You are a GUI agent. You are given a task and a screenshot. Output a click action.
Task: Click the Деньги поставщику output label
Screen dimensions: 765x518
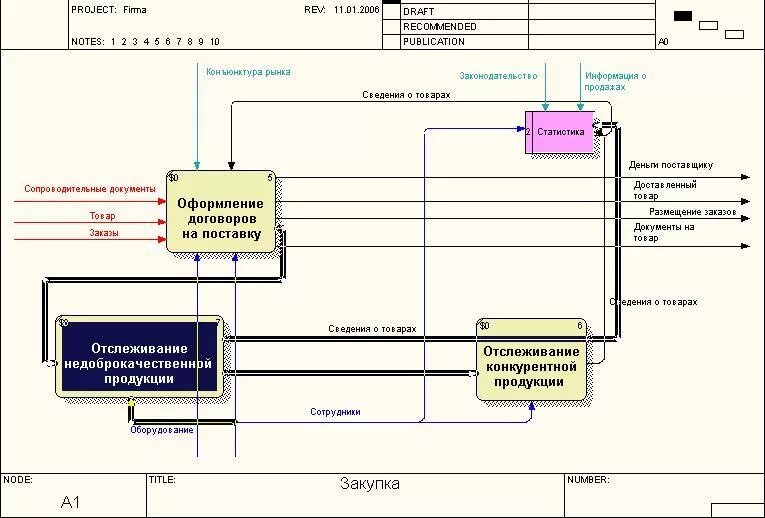pyautogui.click(x=671, y=165)
